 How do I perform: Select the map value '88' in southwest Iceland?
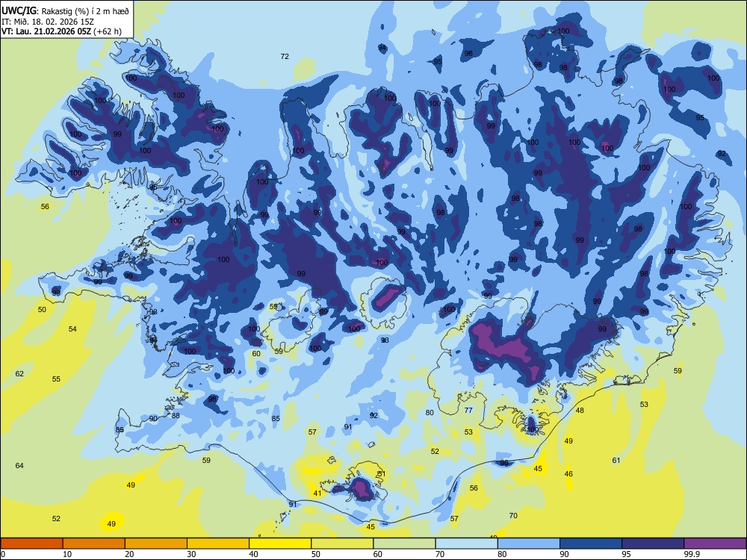[176, 415]
